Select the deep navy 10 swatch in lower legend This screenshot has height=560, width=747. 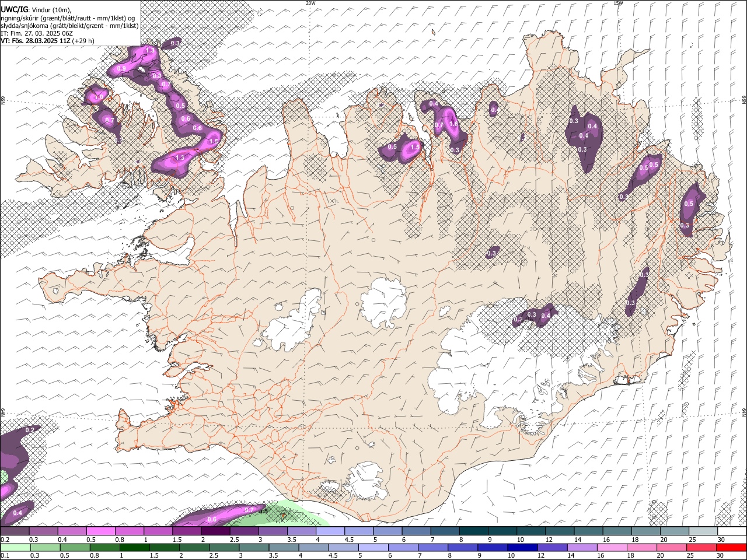pyautogui.click(x=522, y=548)
